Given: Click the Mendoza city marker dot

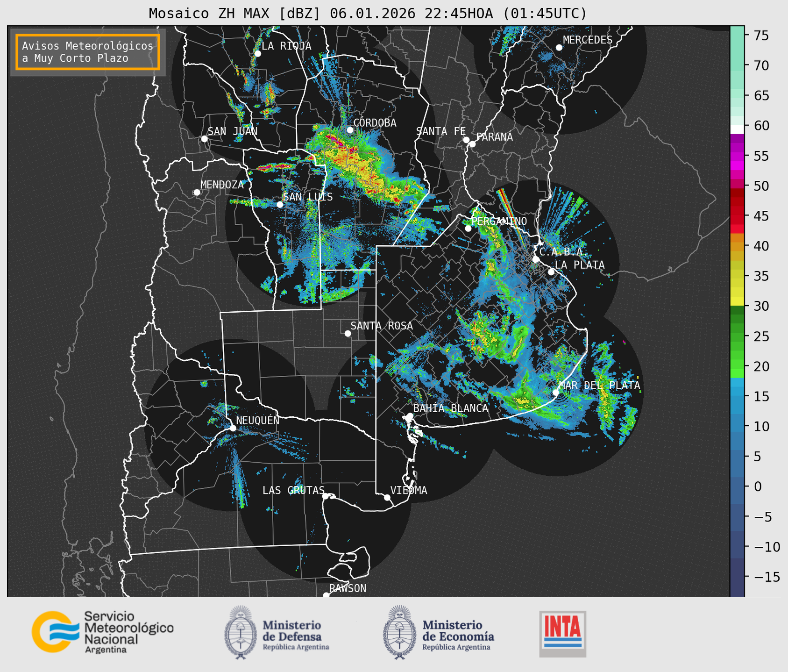Looking at the screenshot, I should point(197,193).
